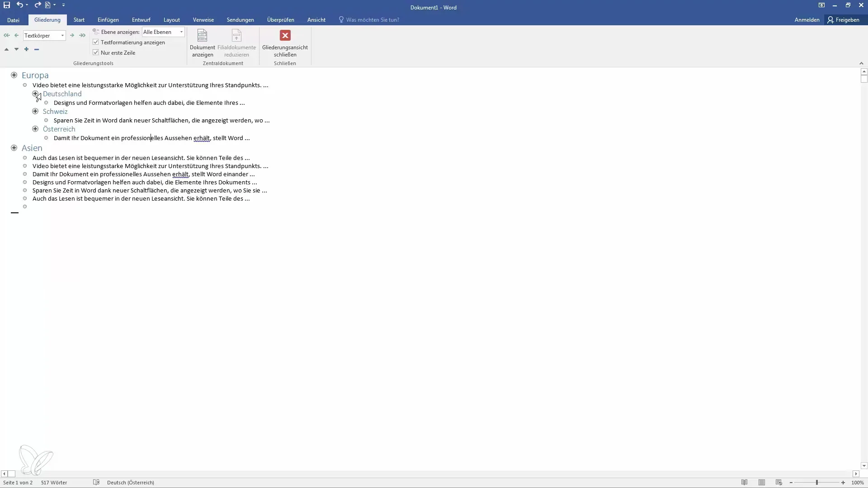868x488 pixels.
Task: Move the item up with triangle arrow
Action: (6, 49)
